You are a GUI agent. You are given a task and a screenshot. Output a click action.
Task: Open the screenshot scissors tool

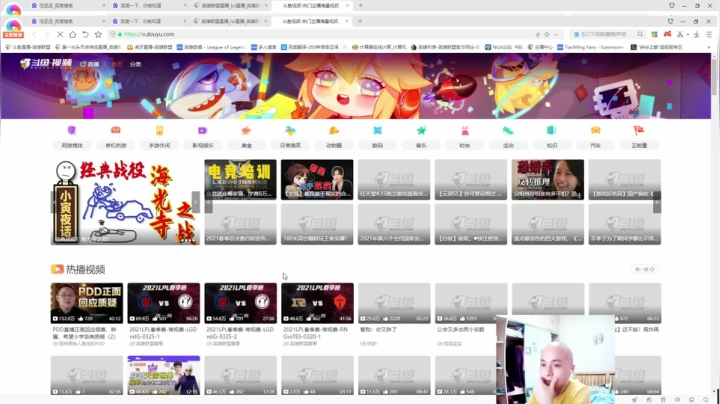click(x=680, y=34)
